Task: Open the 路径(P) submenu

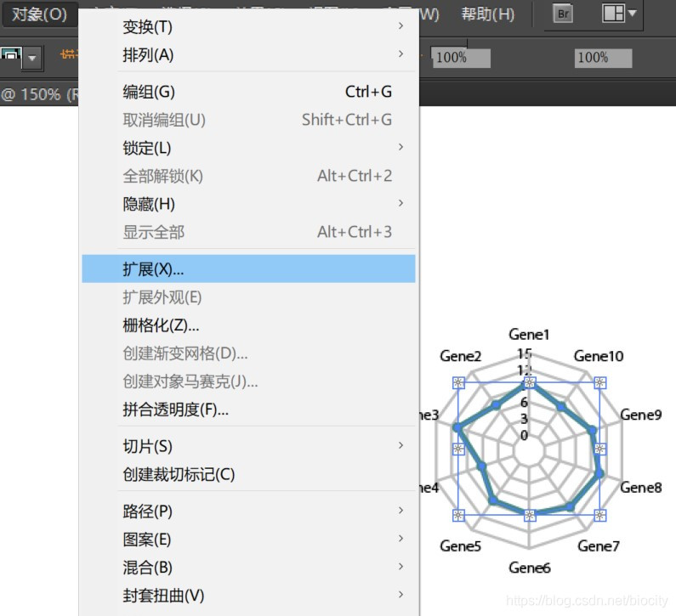Action: point(249,511)
